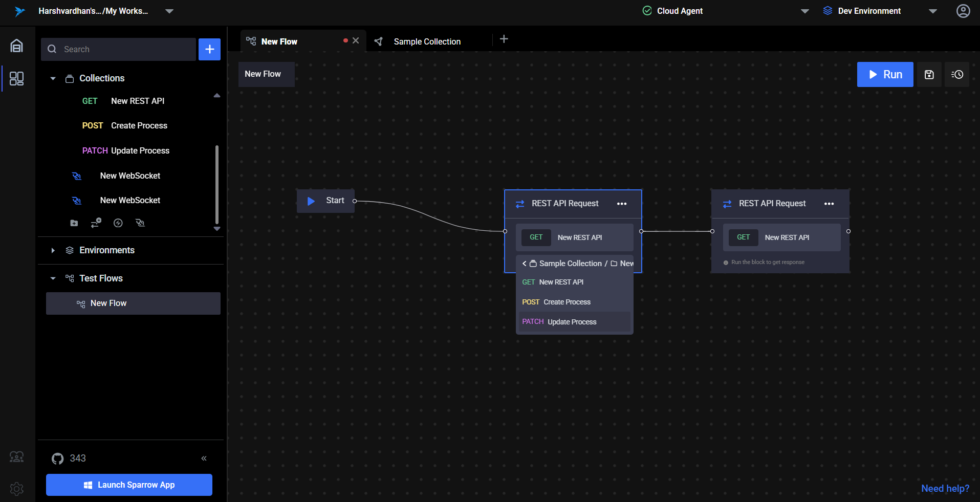Click Dev Environment label
Viewport: 980px width, 502px height.
pyautogui.click(x=869, y=11)
